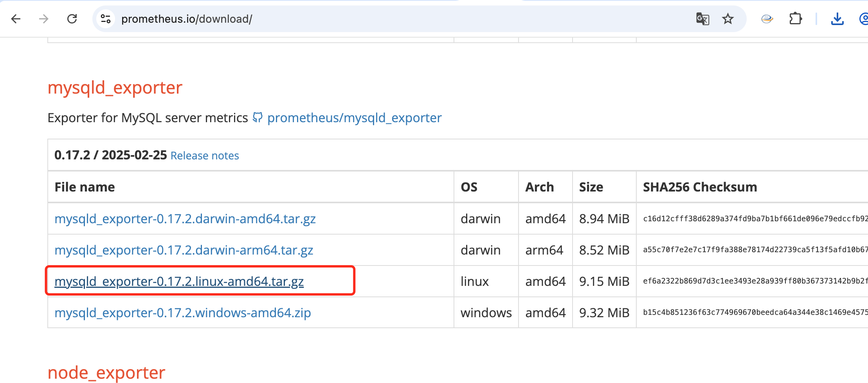Open site information icon in address bar
The height and width of the screenshot is (383, 868).
[x=106, y=19]
